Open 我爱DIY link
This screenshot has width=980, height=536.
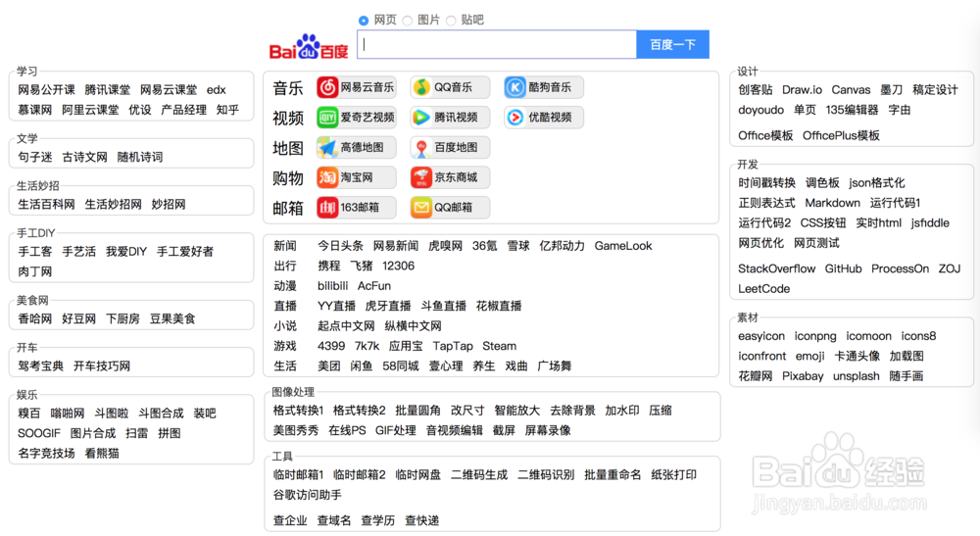[x=126, y=252]
